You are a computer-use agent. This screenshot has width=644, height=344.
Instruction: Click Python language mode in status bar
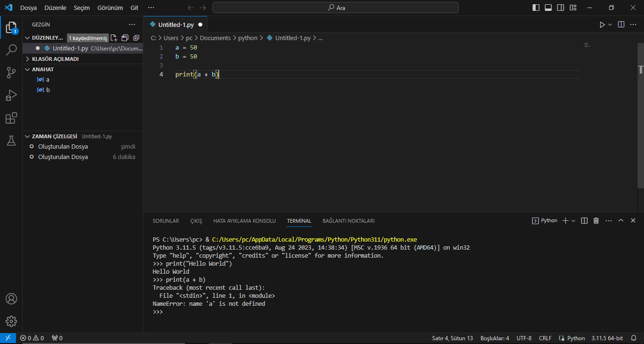pyautogui.click(x=572, y=338)
